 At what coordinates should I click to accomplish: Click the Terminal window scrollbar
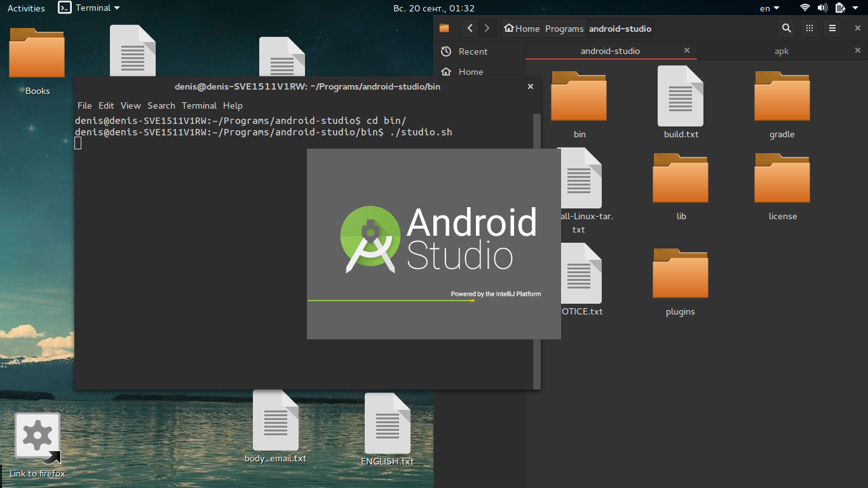click(x=537, y=251)
